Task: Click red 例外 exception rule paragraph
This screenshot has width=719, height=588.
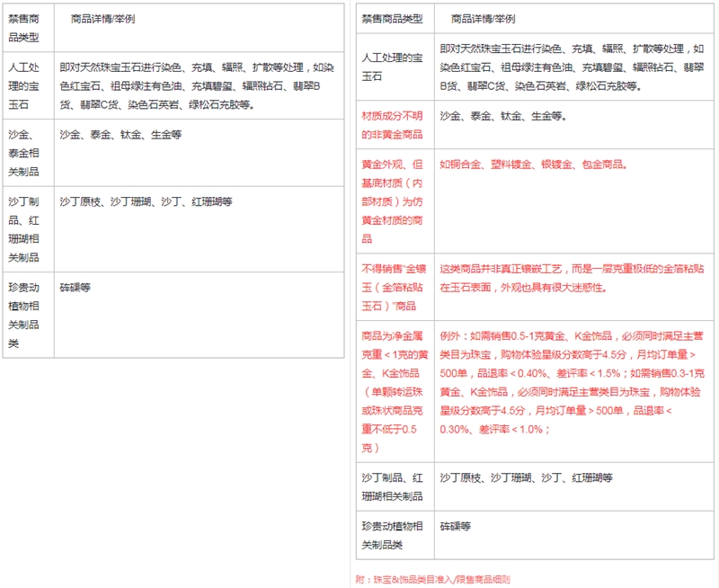Action: pos(573,381)
